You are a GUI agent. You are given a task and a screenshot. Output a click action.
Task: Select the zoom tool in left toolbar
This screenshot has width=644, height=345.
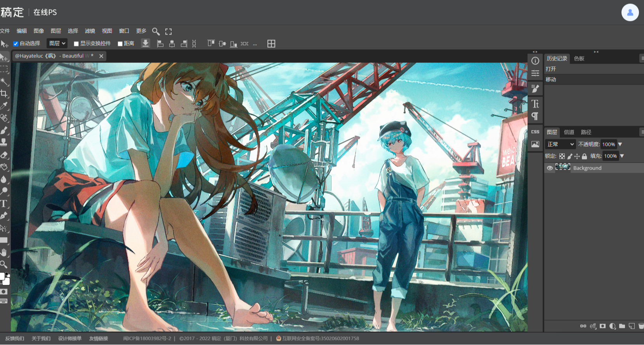click(x=4, y=265)
